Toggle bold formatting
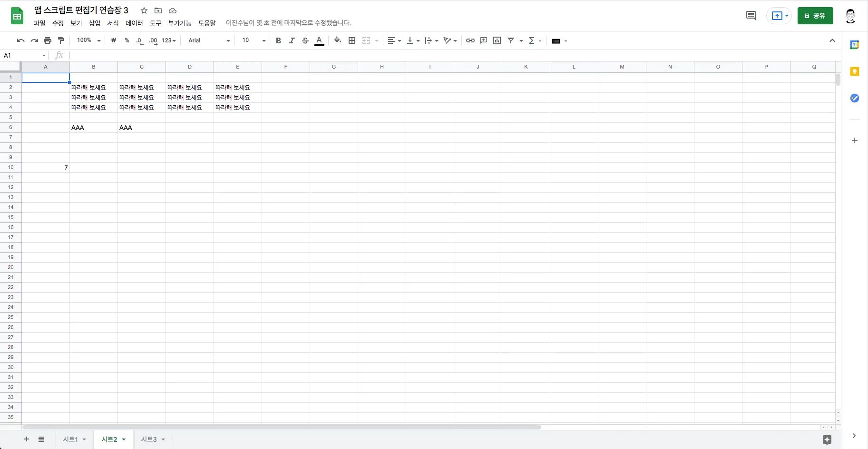The height and width of the screenshot is (449, 868). (279, 40)
